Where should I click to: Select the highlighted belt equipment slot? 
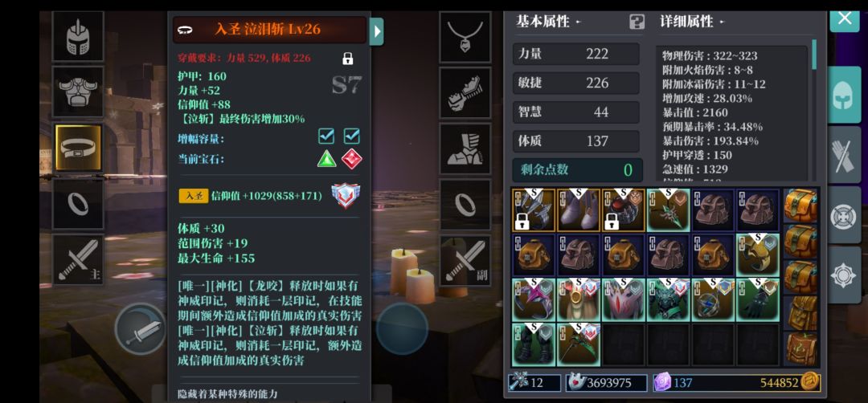click(78, 148)
